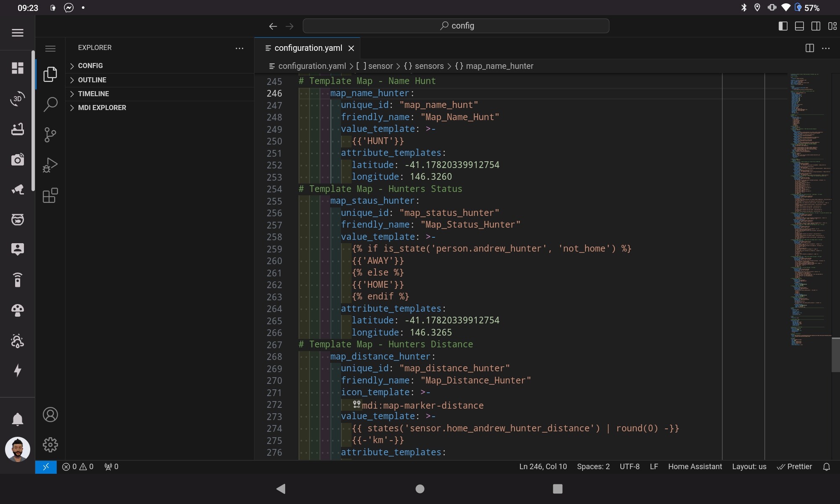Open the Run and Debug view
The height and width of the screenshot is (504, 840).
click(x=50, y=165)
